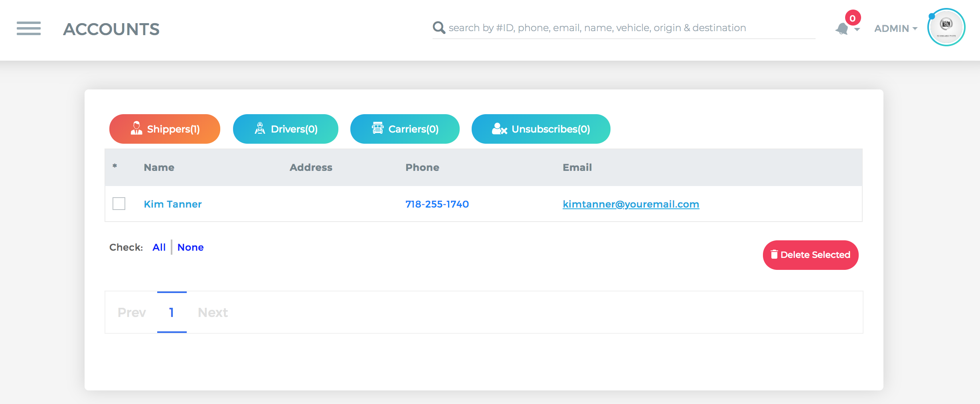The image size is (980, 404).
Task: Open notifications bell icon
Action: 842,29
